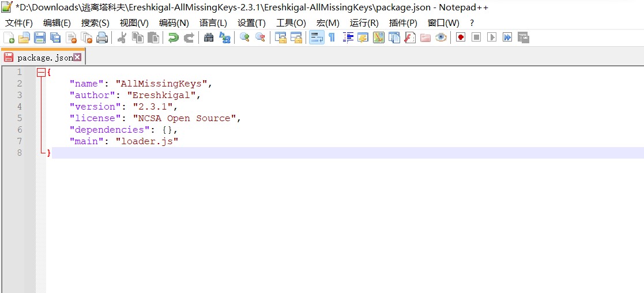This screenshot has width=644, height=293.
Task: Save all files using the stacked floppies icon
Action: pos(55,38)
